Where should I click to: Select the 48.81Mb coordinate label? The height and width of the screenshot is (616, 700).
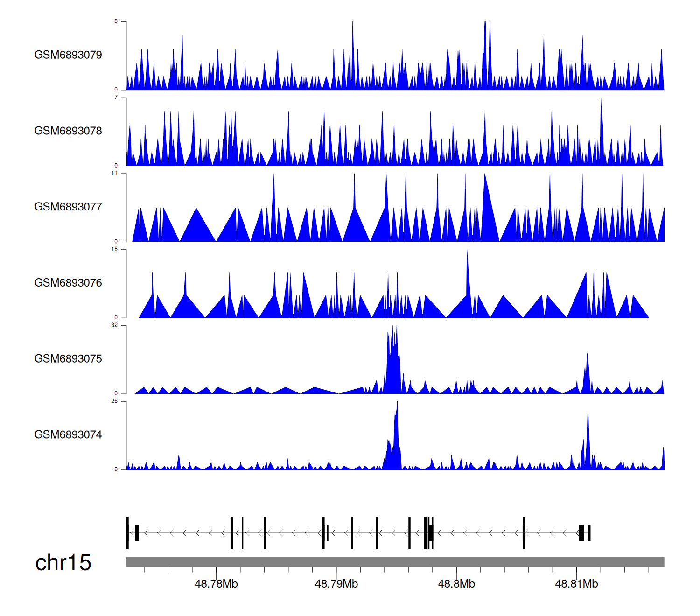coord(576,584)
